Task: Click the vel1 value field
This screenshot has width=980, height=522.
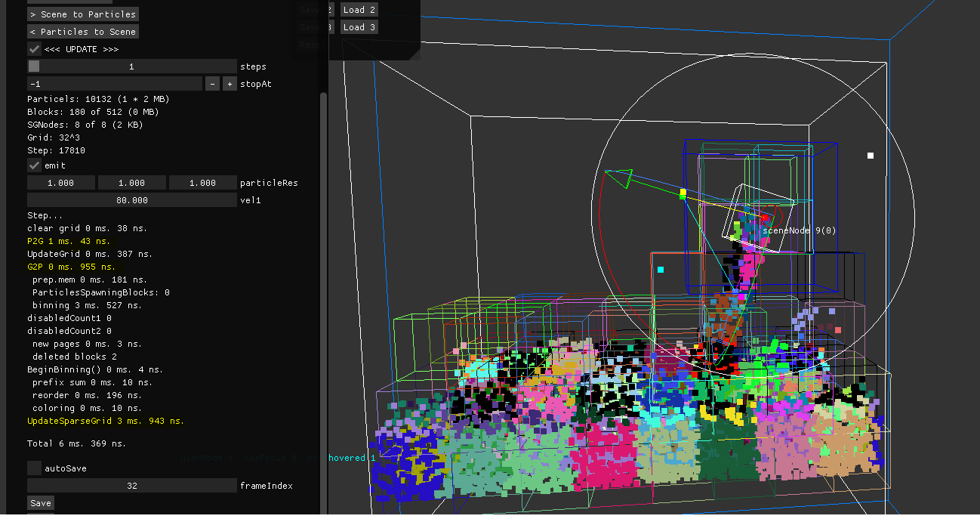Action: [131, 200]
